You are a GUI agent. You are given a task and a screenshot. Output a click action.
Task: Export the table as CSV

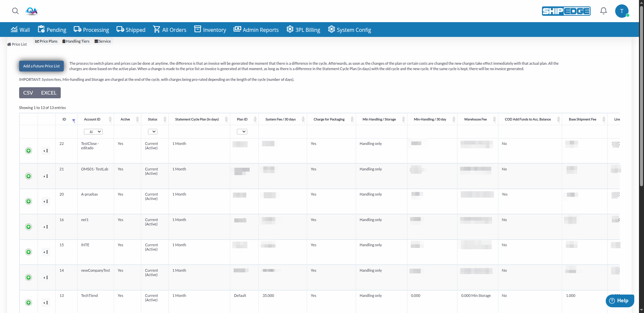tap(28, 93)
